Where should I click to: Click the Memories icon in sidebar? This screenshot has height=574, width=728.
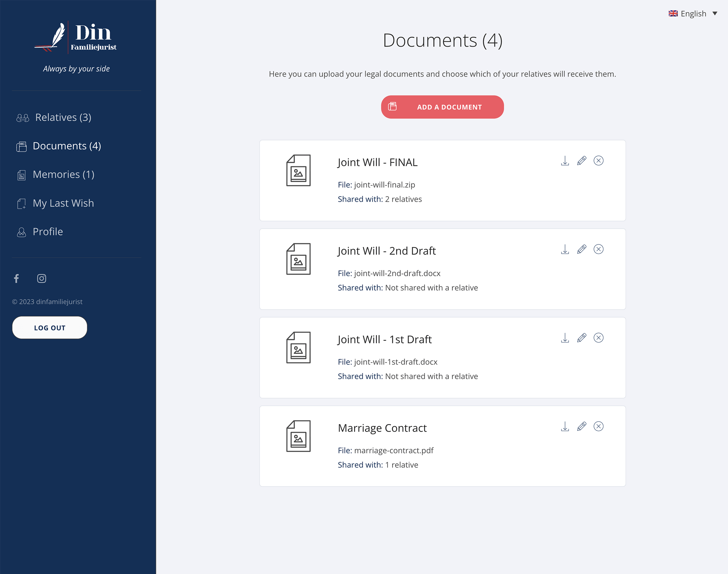tap(22, 175)
